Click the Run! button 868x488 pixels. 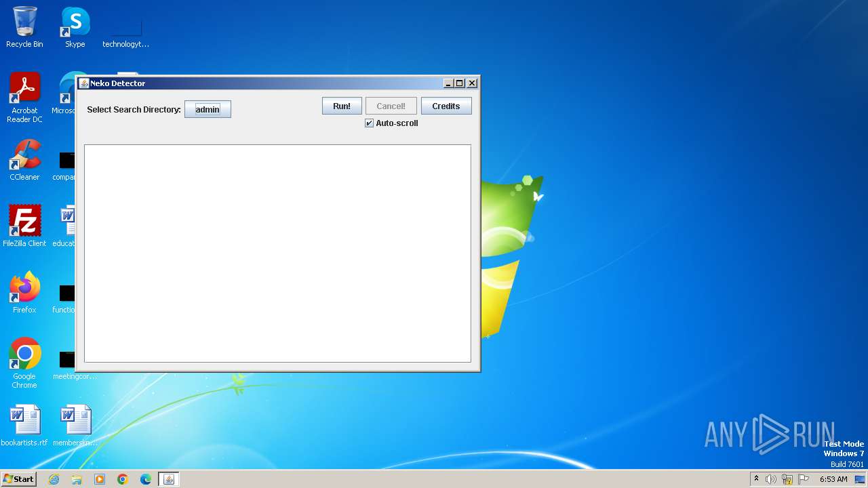click(x=342, y=106)
